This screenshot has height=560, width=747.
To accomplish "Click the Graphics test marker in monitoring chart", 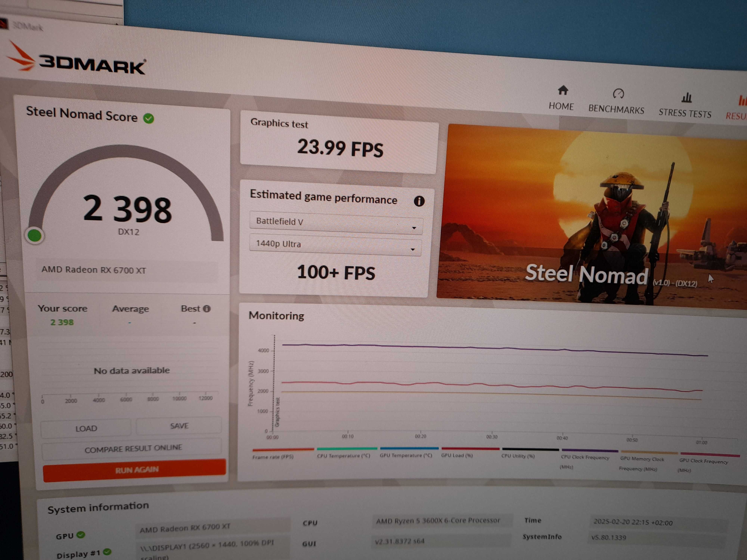I will pyautogui.click(x=277, y=412).
